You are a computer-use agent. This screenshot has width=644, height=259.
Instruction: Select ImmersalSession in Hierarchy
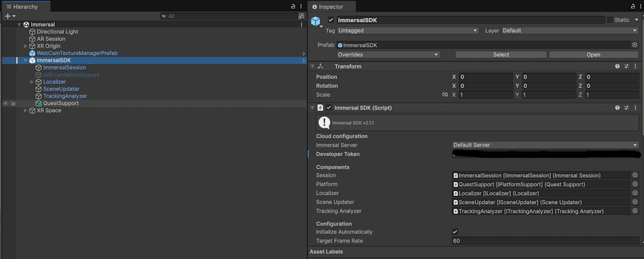64,68
